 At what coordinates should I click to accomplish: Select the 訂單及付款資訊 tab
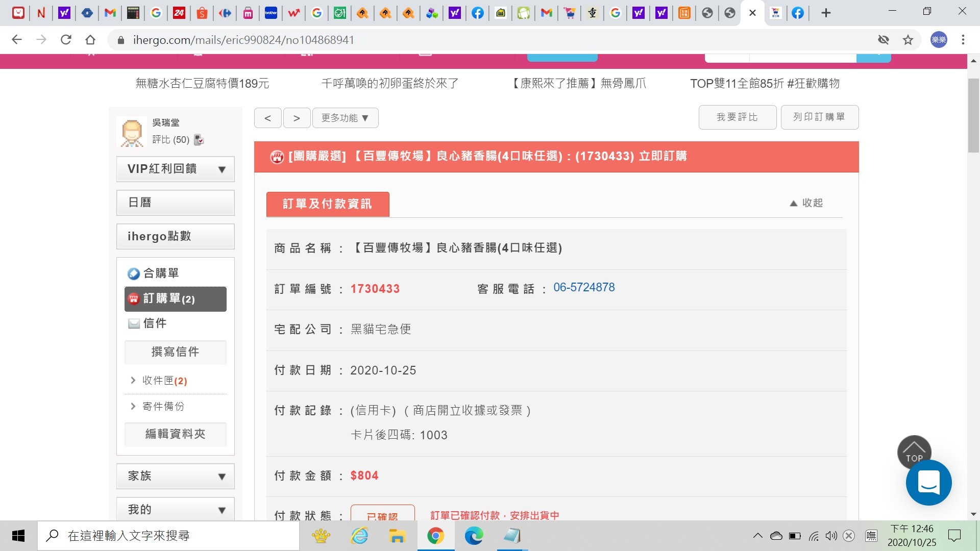tap(328, 204)
